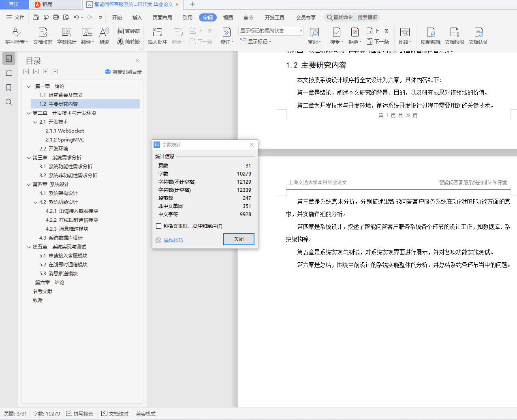Start the 朗读 read-aloud feature
Screen dimensions: 517x420
click(104, 36)
